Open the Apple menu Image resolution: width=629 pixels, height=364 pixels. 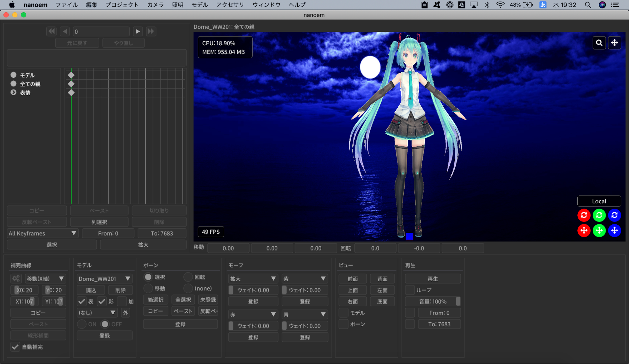[12, 5]
